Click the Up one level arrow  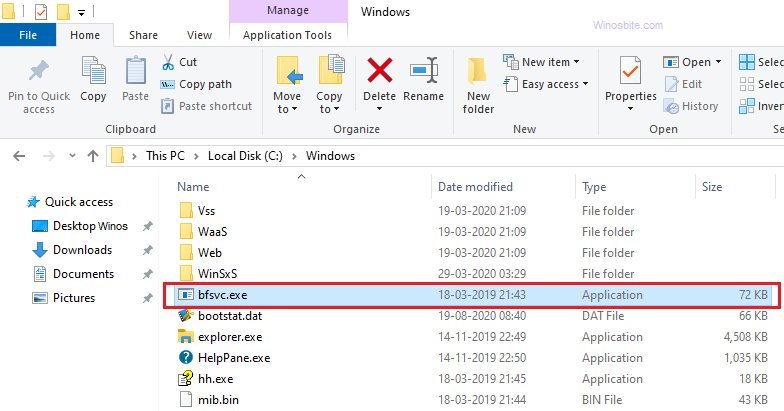[x=93, y=156]
